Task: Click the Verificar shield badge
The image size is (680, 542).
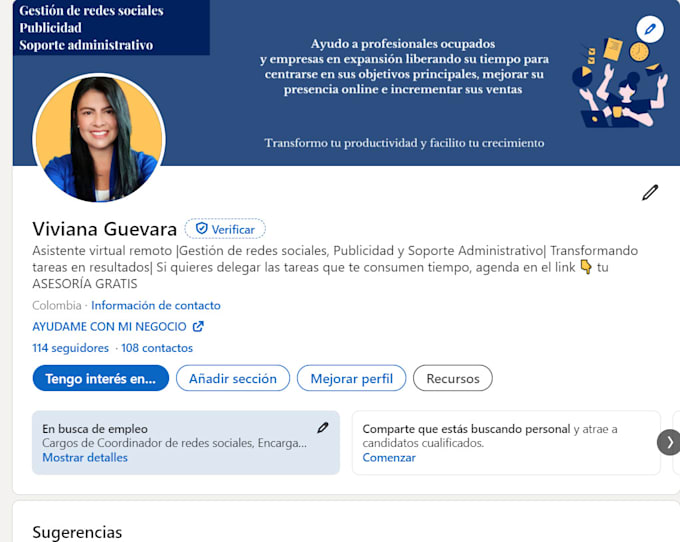Action: (x=225, y=229)
